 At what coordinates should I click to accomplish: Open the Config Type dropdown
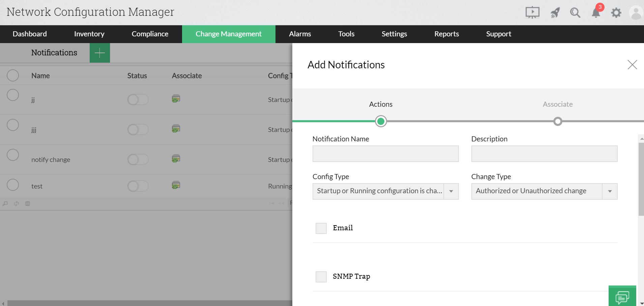[x=451, y=191]
